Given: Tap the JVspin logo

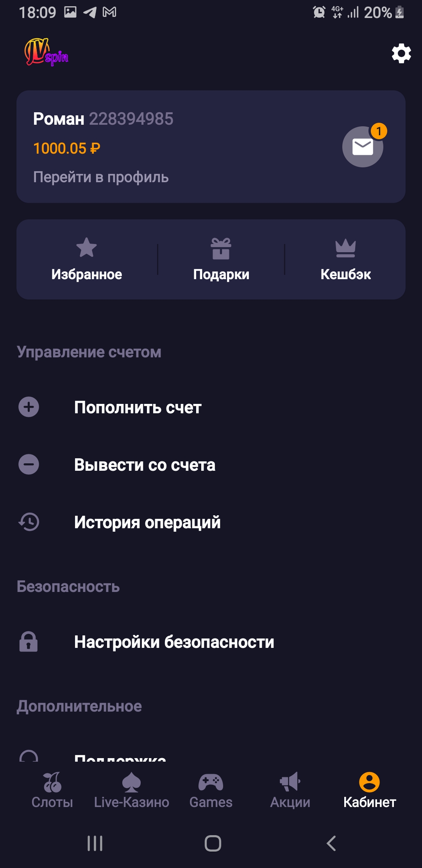Looking at the screenshot, I should click(x=46, y=52).
